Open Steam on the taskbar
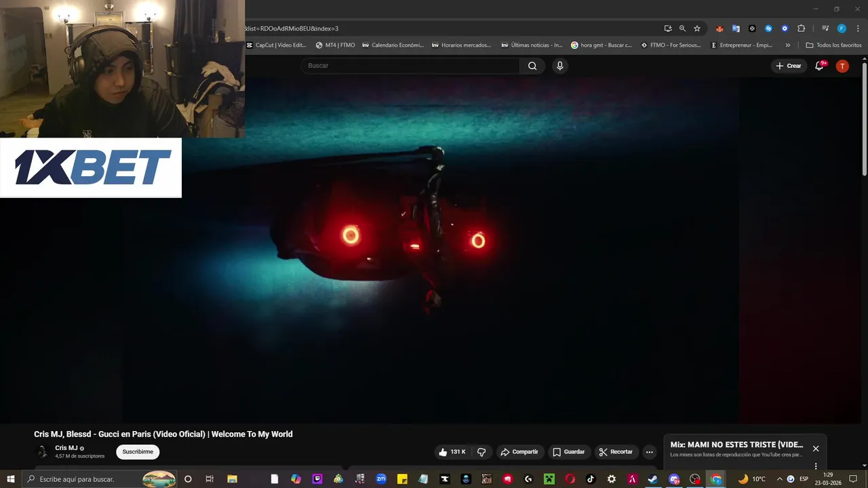Screen dimensions: 868x488 pos(652,479)
